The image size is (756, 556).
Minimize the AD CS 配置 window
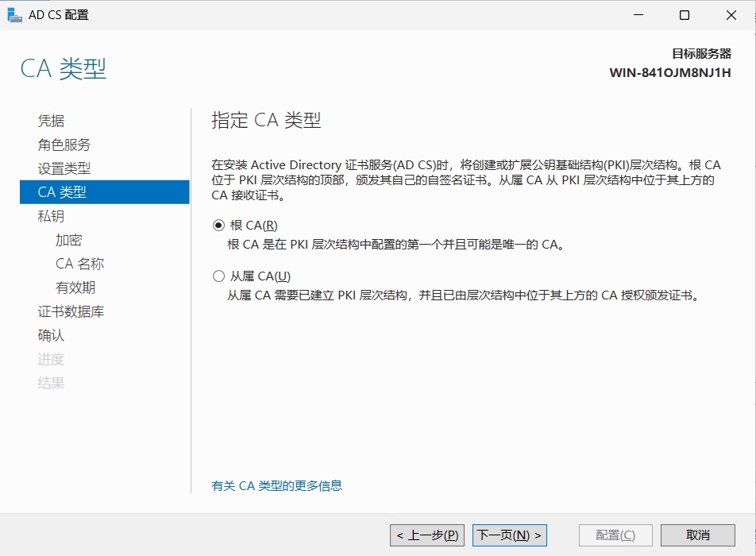pyautogui.click(x=638, y=15)
